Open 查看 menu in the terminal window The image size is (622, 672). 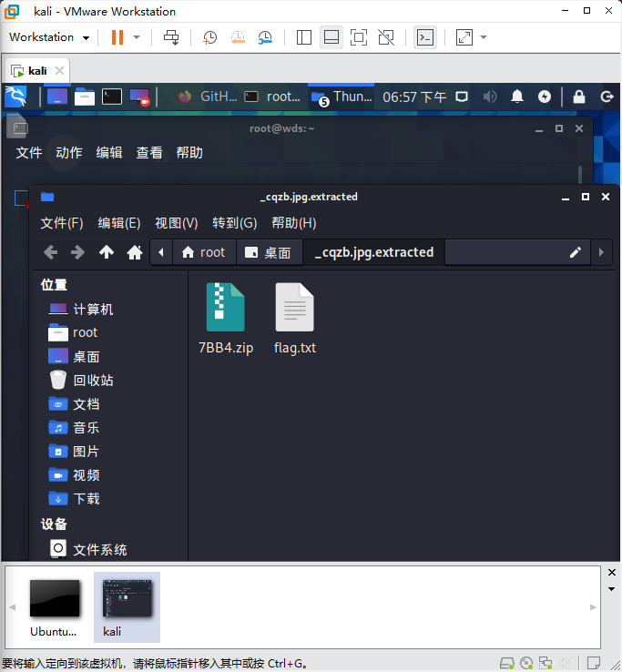(x=149, y=153)
